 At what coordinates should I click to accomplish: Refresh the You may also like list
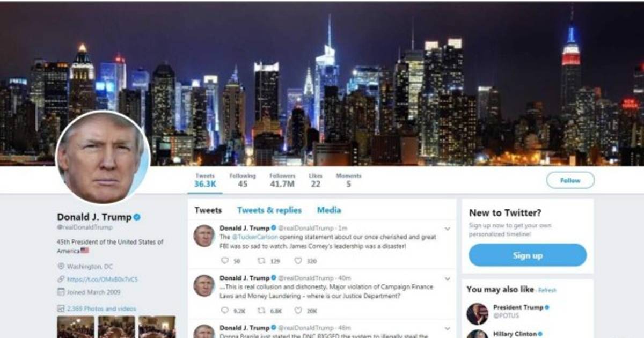click(547, 290)
